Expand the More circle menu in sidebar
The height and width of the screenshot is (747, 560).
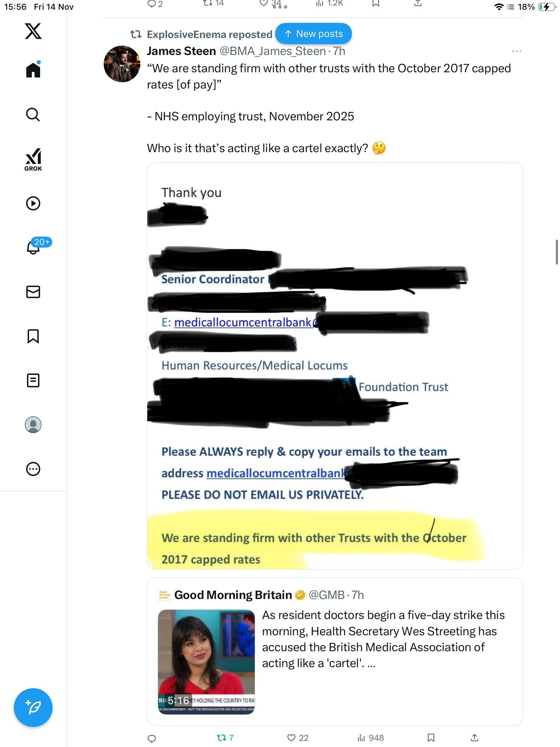click(x=33, y=469)
